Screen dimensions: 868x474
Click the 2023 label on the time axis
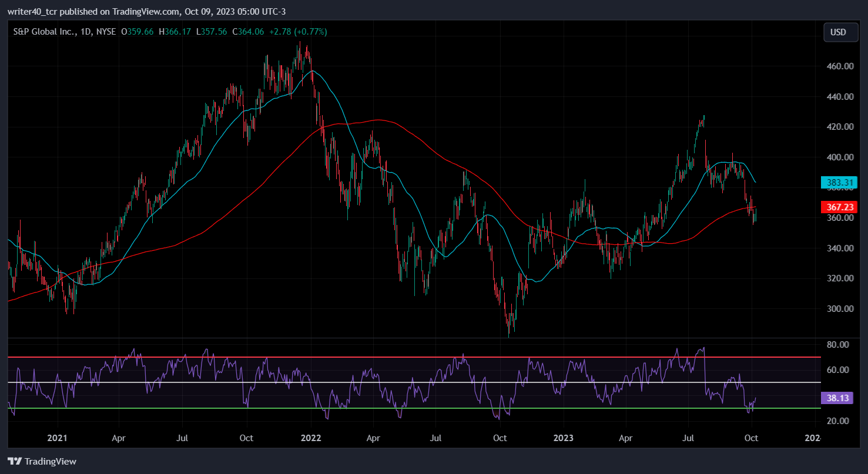pyautogui.click(x=564, y=438)
